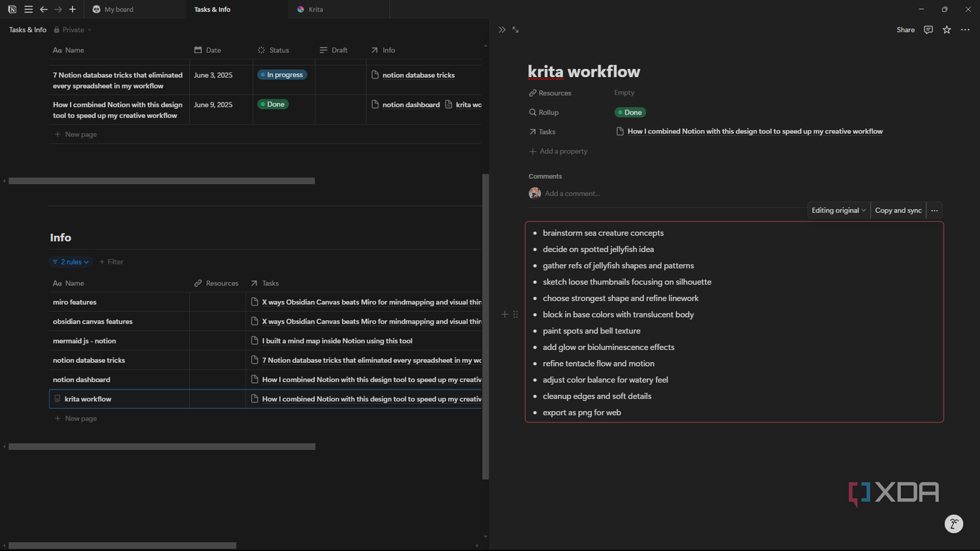Viewport: 980px width, 551px height.
Task: Click Copy and sync button
Action: [x=898, y=210]
